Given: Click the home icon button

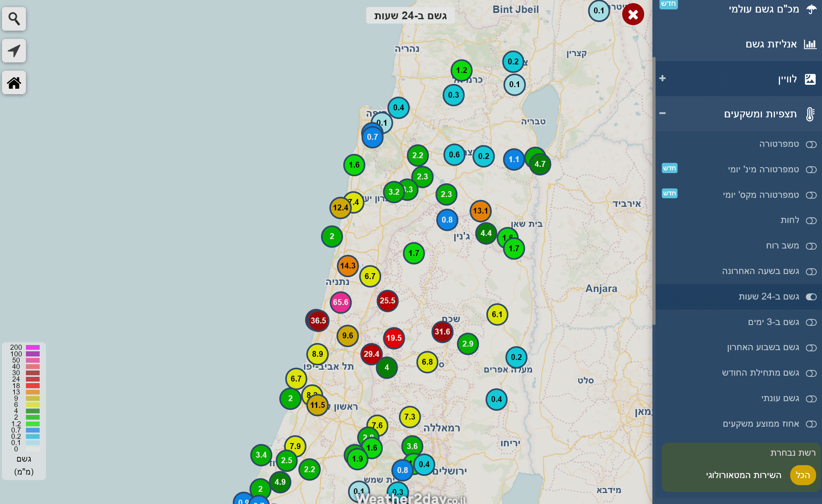Looking at the screenshot, I should [14, 83].
